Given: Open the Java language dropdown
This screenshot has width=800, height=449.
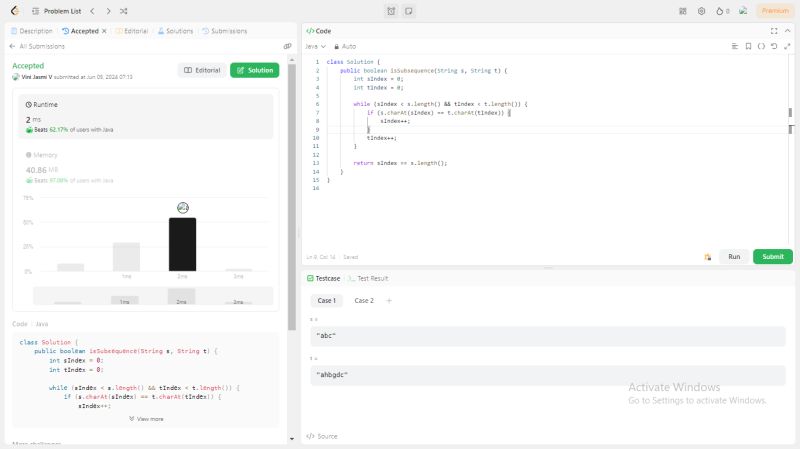Looking at the screenshot, I should pos(315,46).
